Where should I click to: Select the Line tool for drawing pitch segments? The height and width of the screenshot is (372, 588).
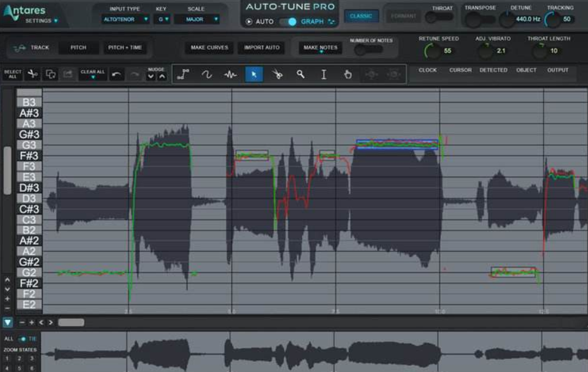click(184, 74)
